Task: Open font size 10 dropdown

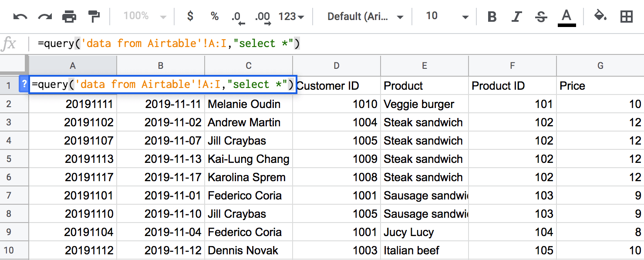Action: point(447,17)
